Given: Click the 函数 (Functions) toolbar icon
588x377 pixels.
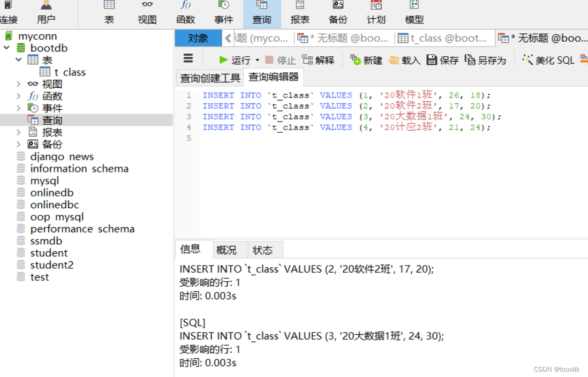Looking at the screenshot, I should [185, 12].
